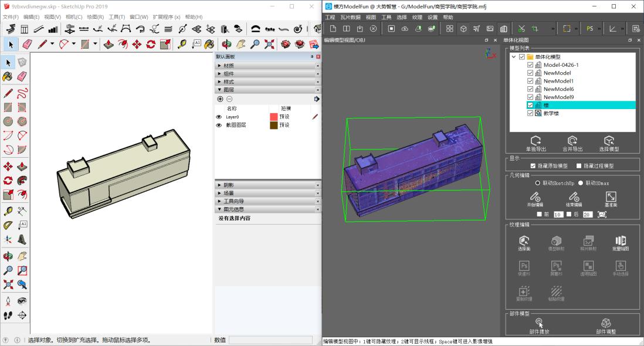Uncheck Model-0426-1 in model list
The height and width of the screenshot is (346, 644).
click(530, 65)
